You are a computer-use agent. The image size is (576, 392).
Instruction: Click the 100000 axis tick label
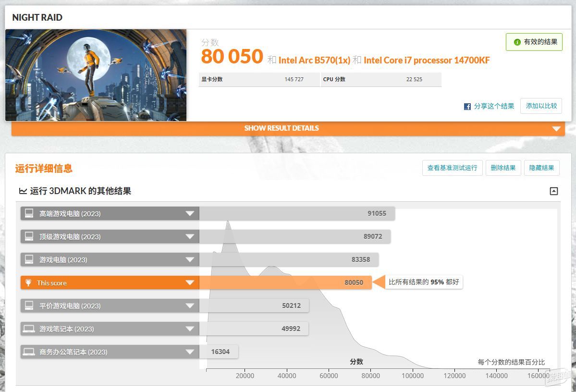pyautogui.click(x=413, y=376)
